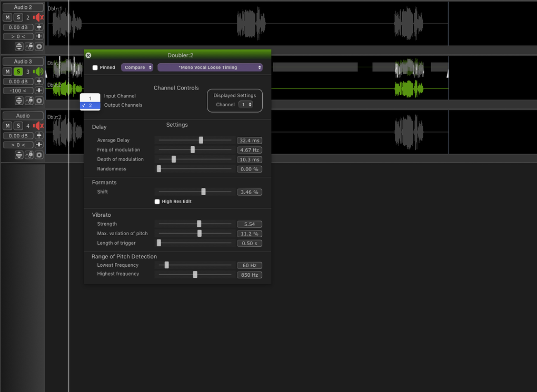This screenshot has height=392, width=537.
Task: Click the Vibrato Strength slider handle
Action: click(199, 224)
